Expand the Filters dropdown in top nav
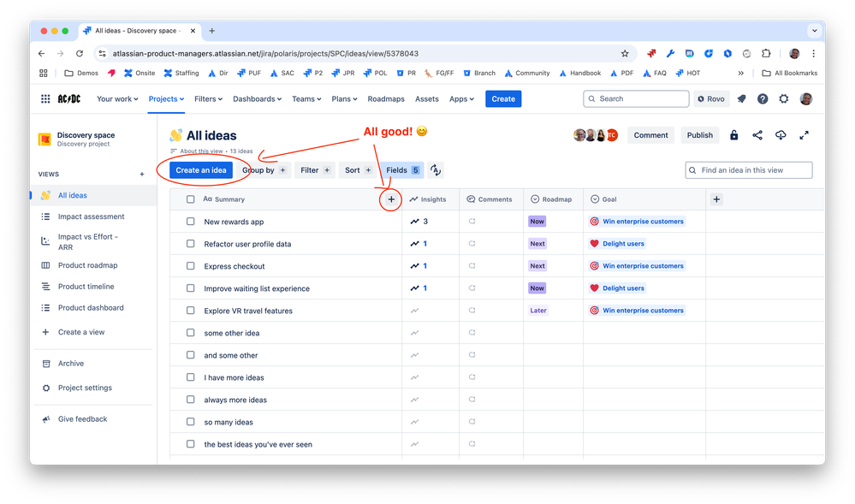 (208, 98)
